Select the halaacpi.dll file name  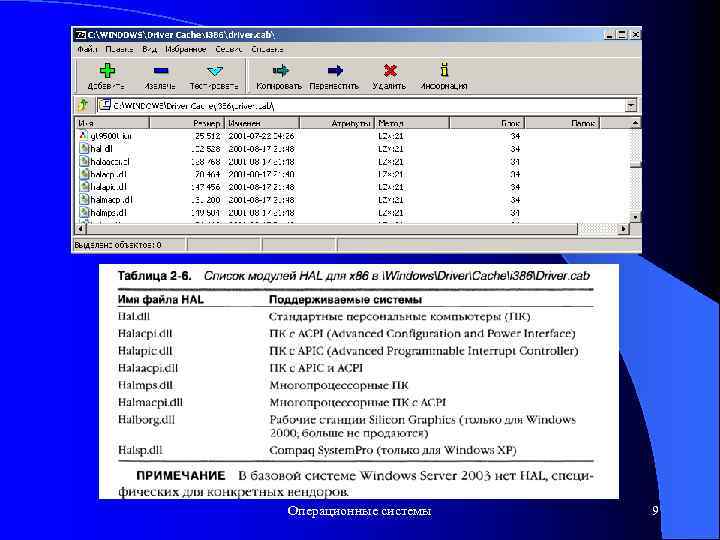[x=110, y=162]
